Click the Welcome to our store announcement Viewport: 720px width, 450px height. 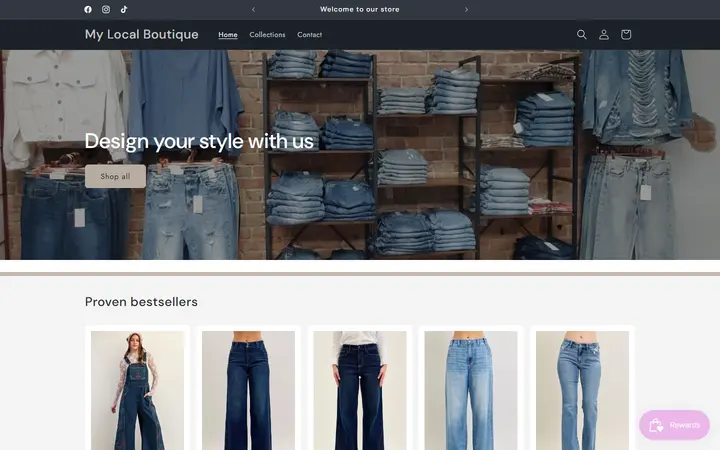[360, 9]
